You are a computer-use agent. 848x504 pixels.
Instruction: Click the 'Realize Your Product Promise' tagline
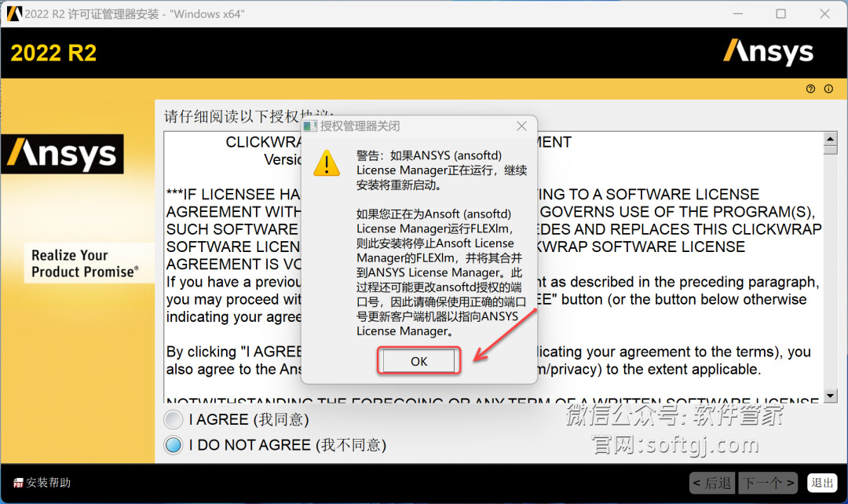pos(85,263)
